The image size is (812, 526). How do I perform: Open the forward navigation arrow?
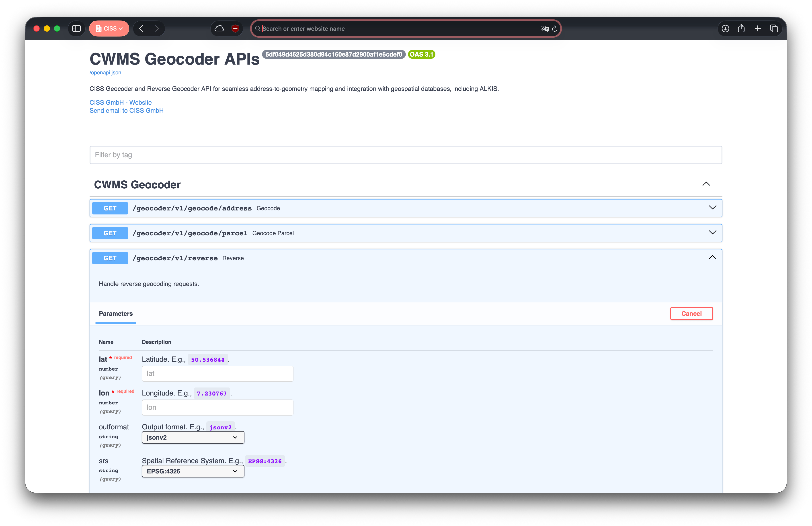157,28
